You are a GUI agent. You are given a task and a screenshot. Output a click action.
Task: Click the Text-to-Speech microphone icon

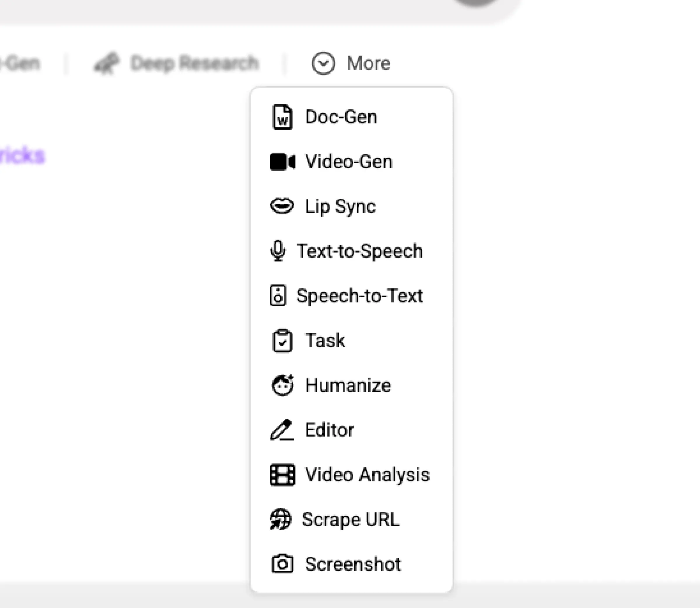(x=278, y=251)
